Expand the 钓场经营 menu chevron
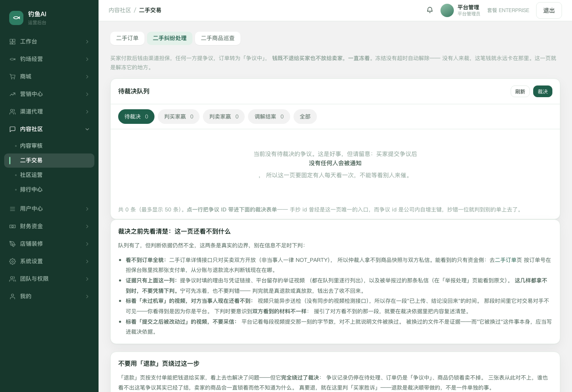This screenshot has height=392, width=572. [x=87, y=59]
